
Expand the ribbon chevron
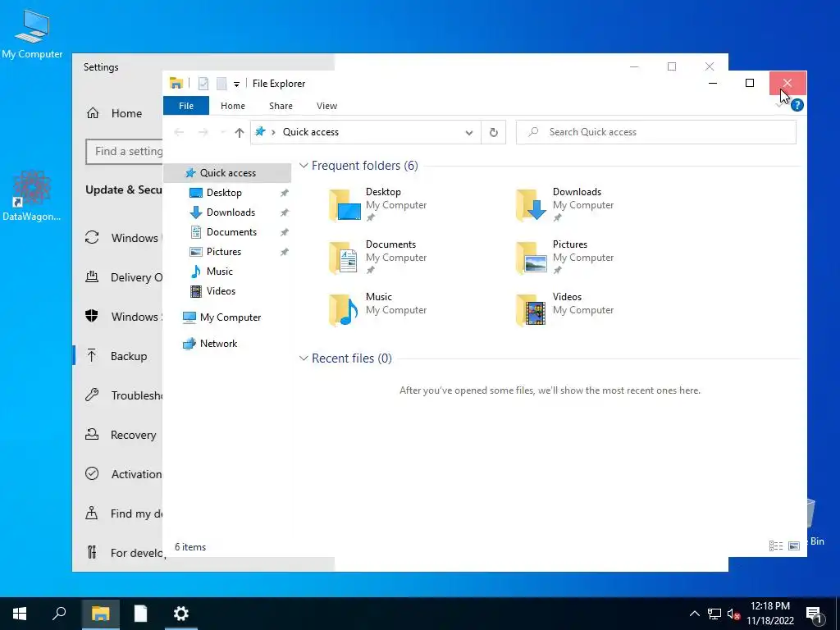(779, 106)
